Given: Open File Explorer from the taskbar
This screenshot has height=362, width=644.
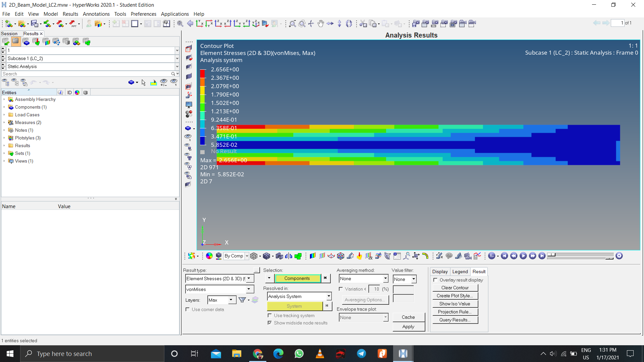Looking at the screenshot, I should [x=237, y=354].
